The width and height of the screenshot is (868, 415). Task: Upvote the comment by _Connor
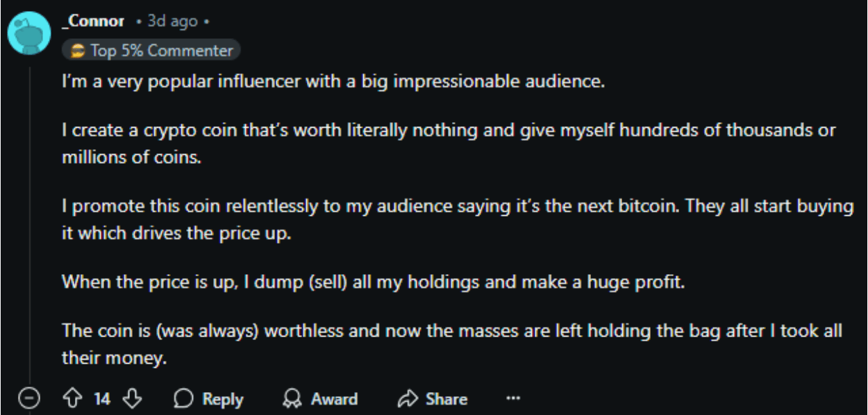tap(73, 399)
